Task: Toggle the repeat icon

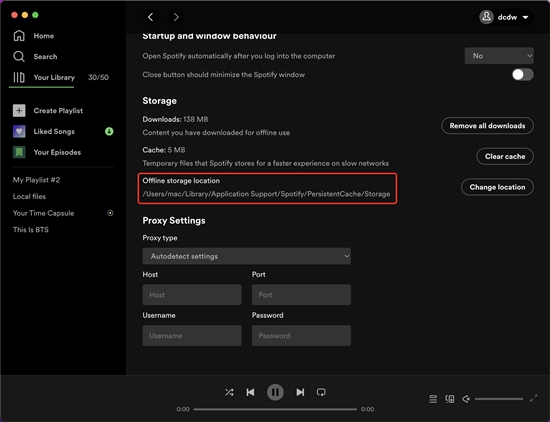Action: (x=321, y=392)
